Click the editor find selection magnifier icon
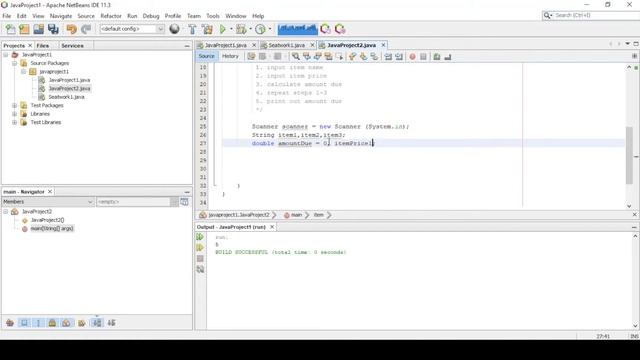 [x=296, y=57]
